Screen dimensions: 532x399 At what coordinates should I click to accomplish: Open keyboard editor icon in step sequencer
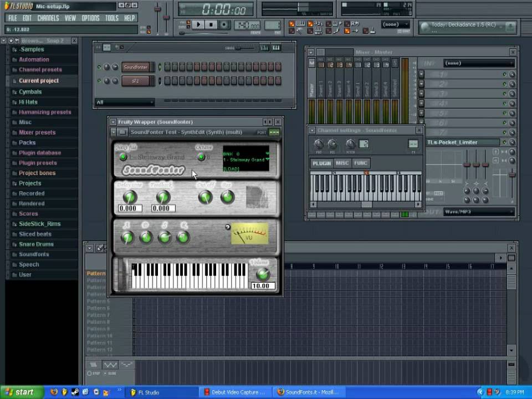pos(276,48)
